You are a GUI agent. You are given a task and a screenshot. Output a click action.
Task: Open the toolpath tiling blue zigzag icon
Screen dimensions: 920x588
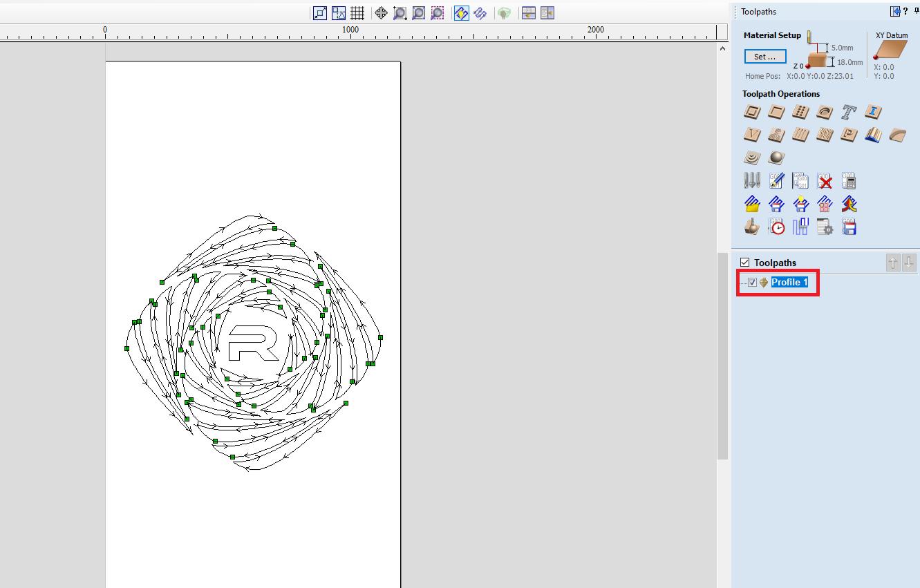(x=800, y=227)
